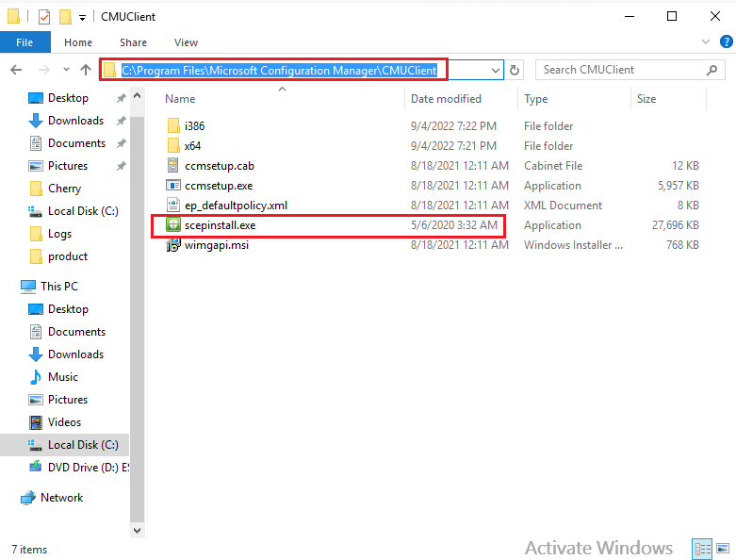Select the wimgapi.msi installer icon
736x560 pixels.
(173, 245)
